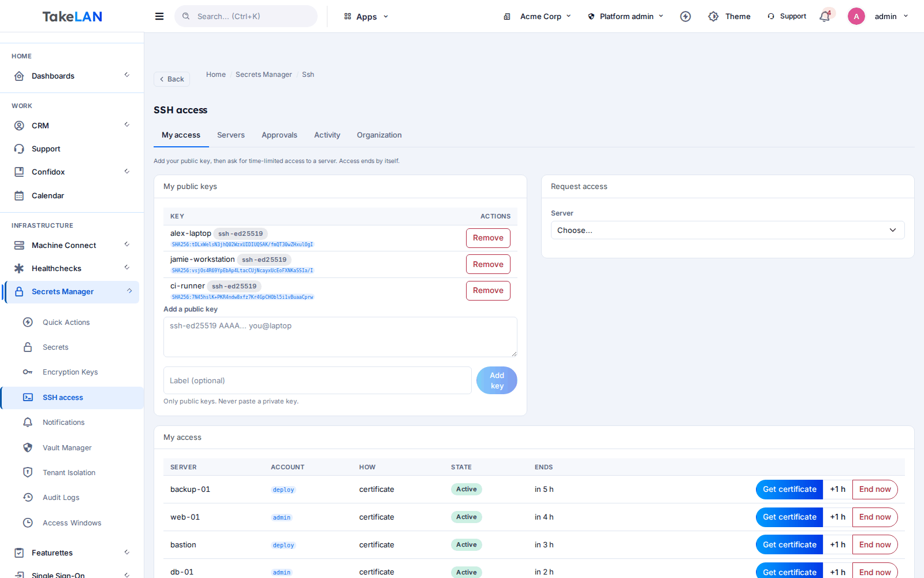Click the Back button
The height and width of the screenshot is (578, 924).
(x=172, y=79)
